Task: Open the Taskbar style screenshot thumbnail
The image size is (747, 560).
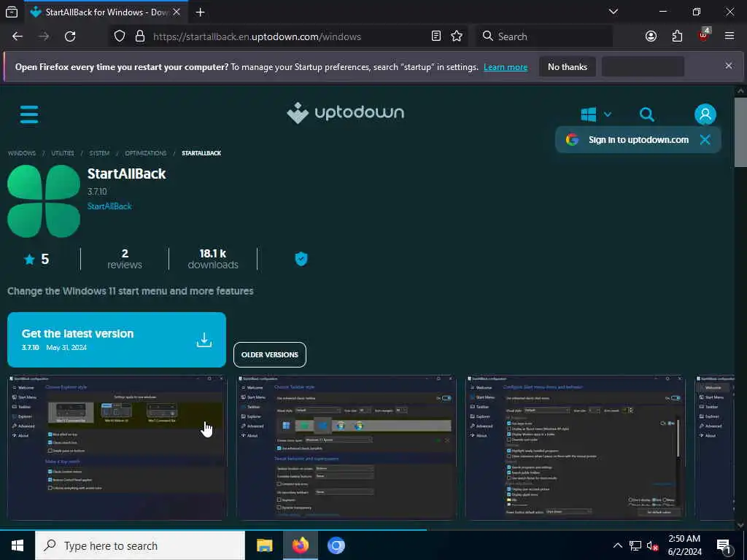Action: click(347, 447)
